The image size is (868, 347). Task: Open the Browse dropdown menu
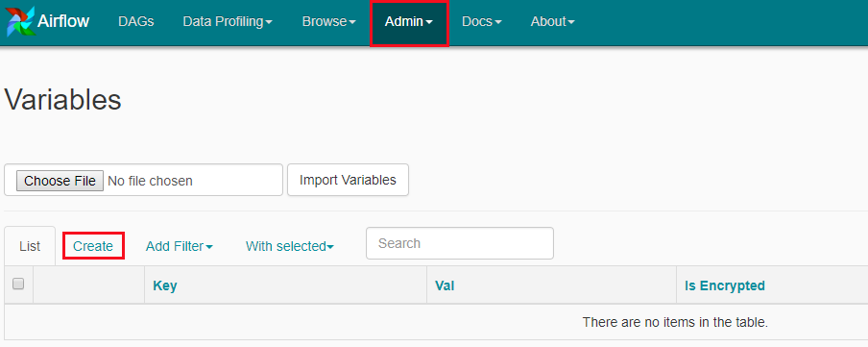[328, 21]
